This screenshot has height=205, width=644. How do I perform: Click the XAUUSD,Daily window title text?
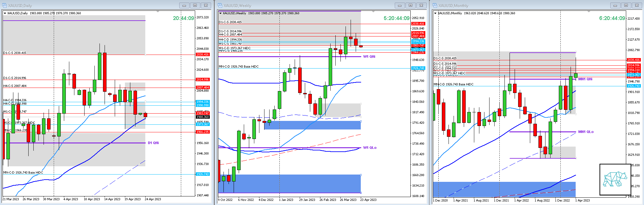coord(20,6)
